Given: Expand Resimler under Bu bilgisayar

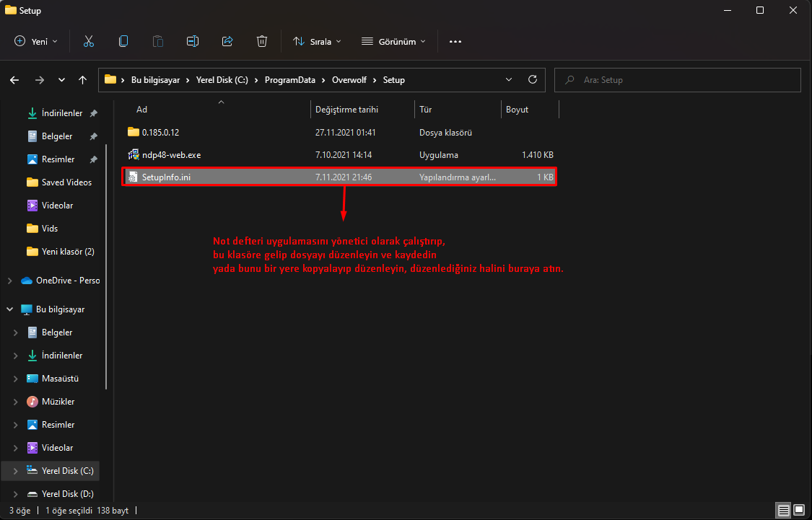Looking at the screenshot, I should click(x=16, y=425).
